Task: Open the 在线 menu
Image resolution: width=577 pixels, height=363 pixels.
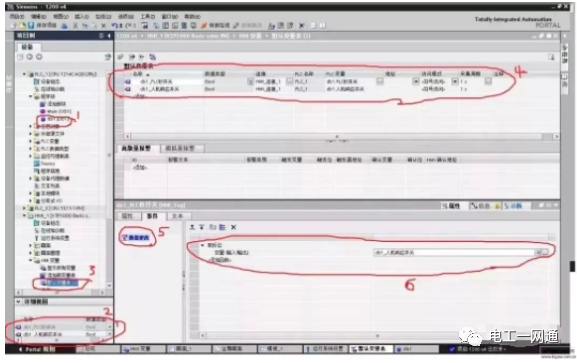Action: [103, 17]
